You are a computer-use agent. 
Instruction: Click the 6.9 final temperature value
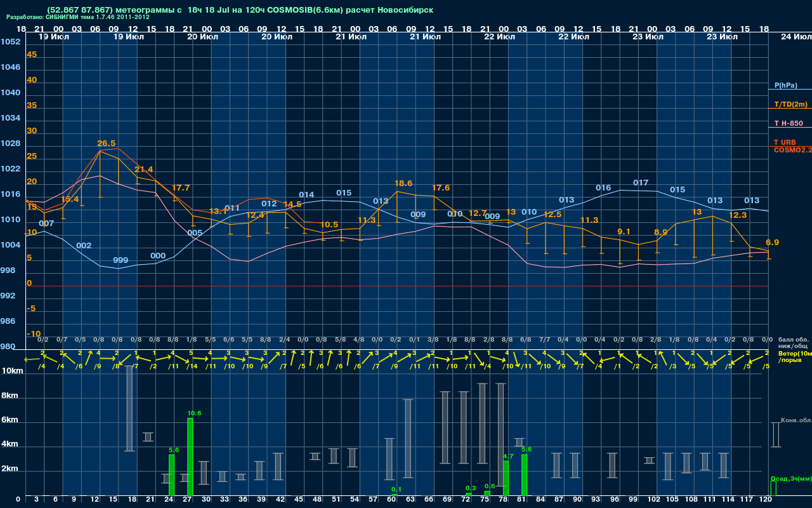click(773, 243)
